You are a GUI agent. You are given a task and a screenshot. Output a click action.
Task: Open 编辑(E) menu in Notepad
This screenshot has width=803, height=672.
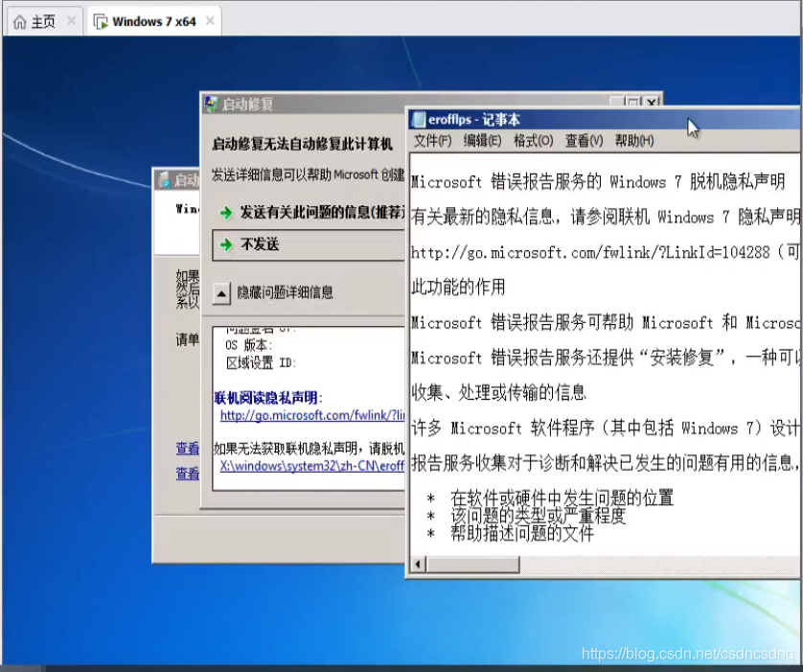(x=482, y=140)
